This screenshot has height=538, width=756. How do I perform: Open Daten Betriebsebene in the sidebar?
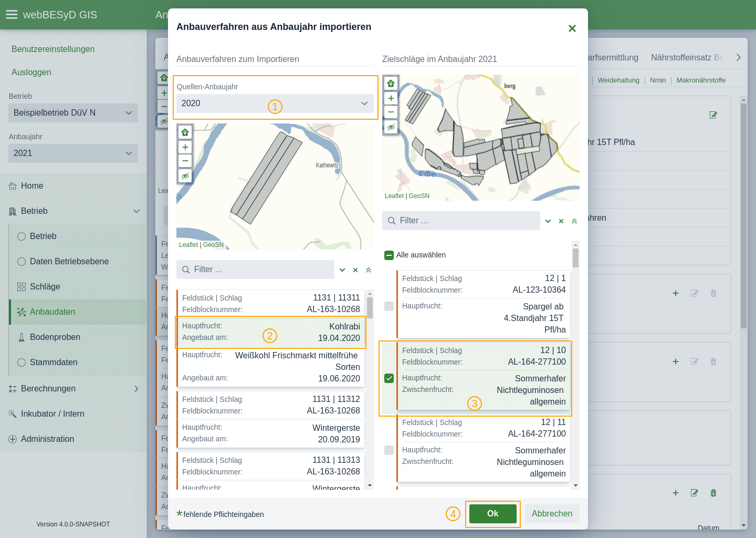[x=78, y=262]
